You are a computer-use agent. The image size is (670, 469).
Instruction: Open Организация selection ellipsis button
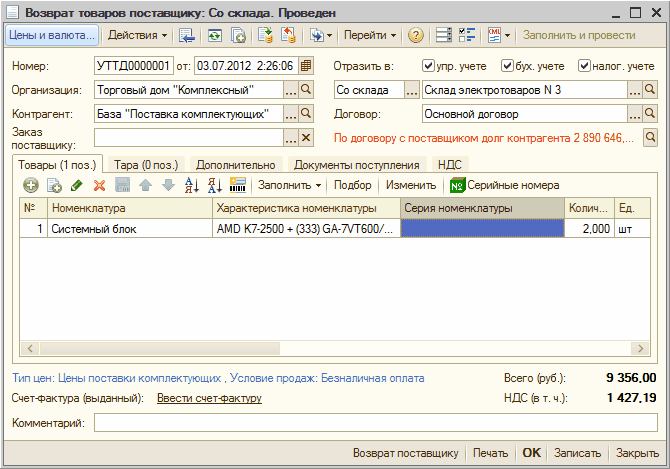[291, 90]
